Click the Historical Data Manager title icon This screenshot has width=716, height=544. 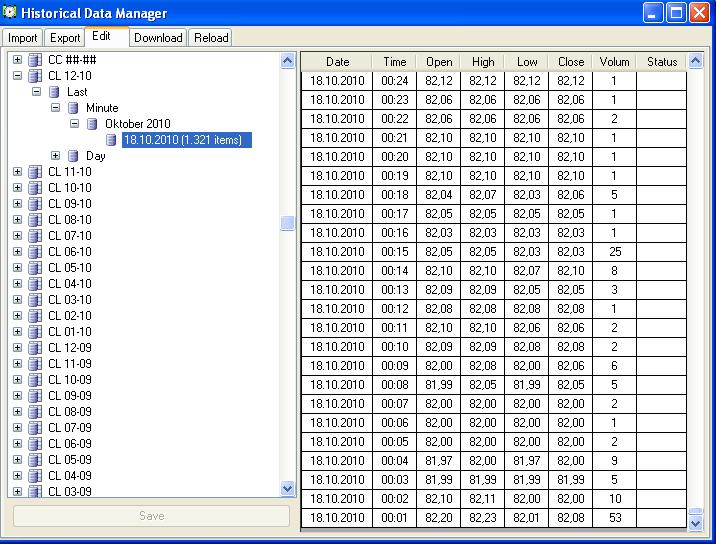point(10,12)
